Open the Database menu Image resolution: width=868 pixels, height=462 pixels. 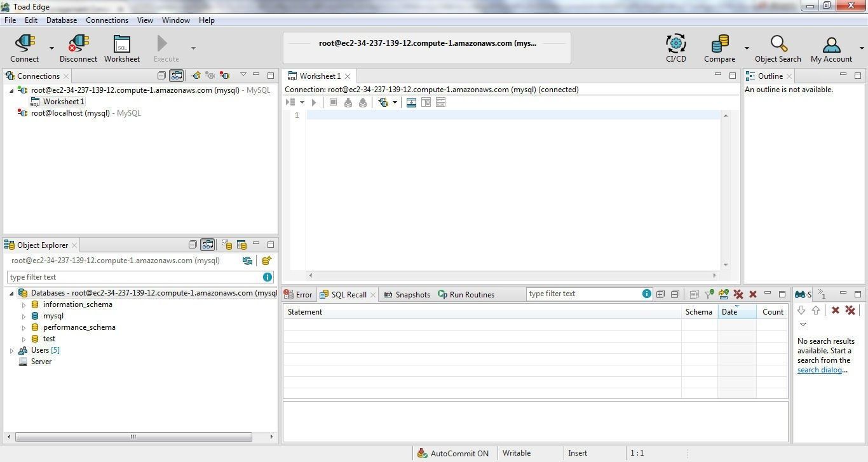62,20
